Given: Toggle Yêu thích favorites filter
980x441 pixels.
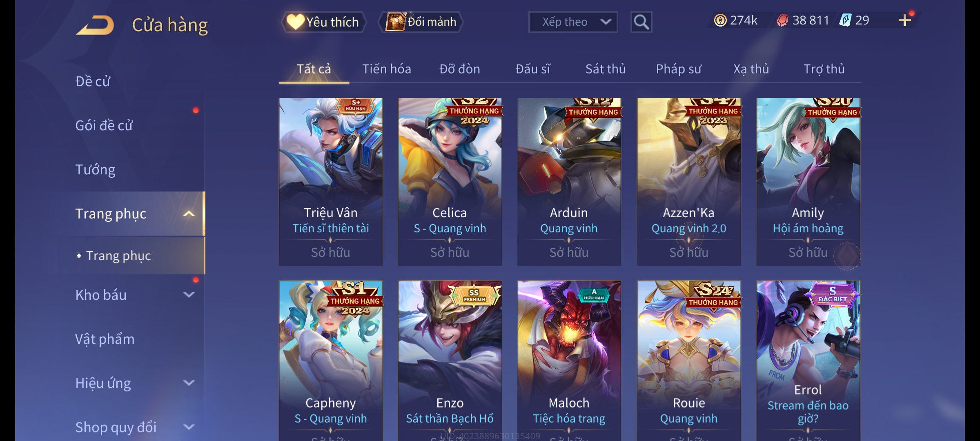Looking at the screenshot, I should (323, 22).
